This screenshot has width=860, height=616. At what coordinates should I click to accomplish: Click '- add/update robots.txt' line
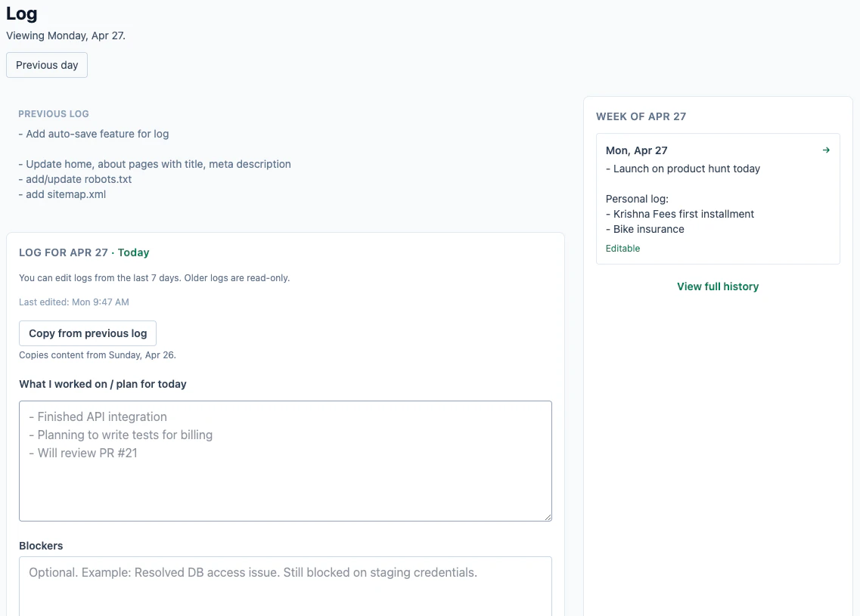pos(75,179)
